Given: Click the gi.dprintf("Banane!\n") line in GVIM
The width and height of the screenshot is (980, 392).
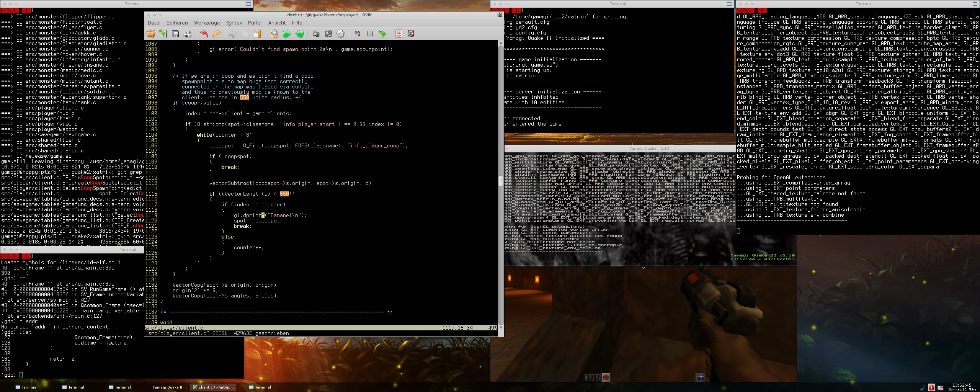Looking at the screenshot, I should click(x=270, y=216).
